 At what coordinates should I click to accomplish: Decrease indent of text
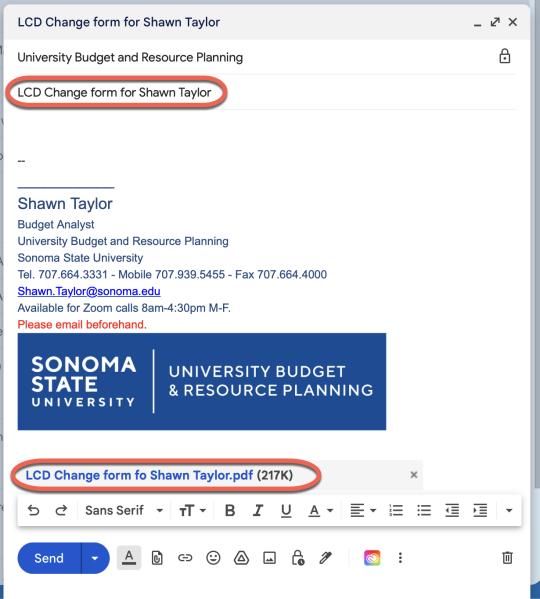[x=452, y=510]
